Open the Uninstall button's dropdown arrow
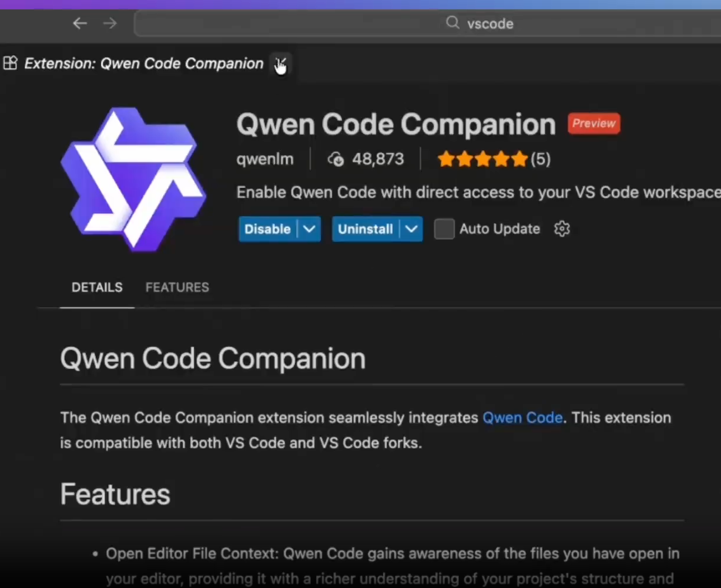 (x=411, y=229)
